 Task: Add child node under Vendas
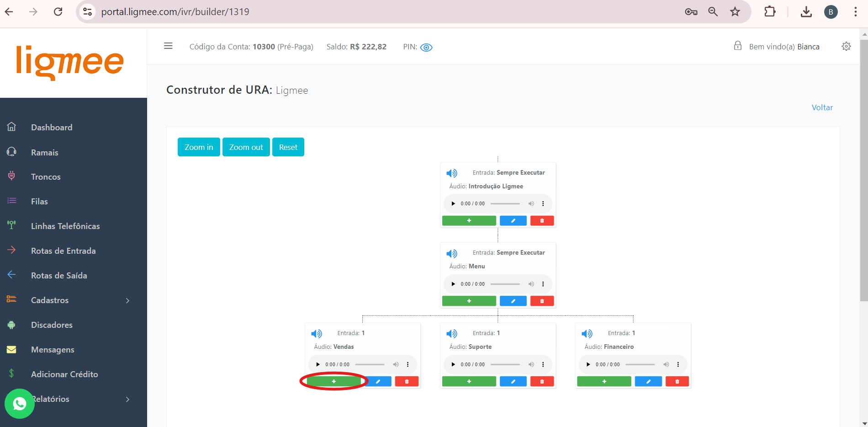tap(334, 381)
